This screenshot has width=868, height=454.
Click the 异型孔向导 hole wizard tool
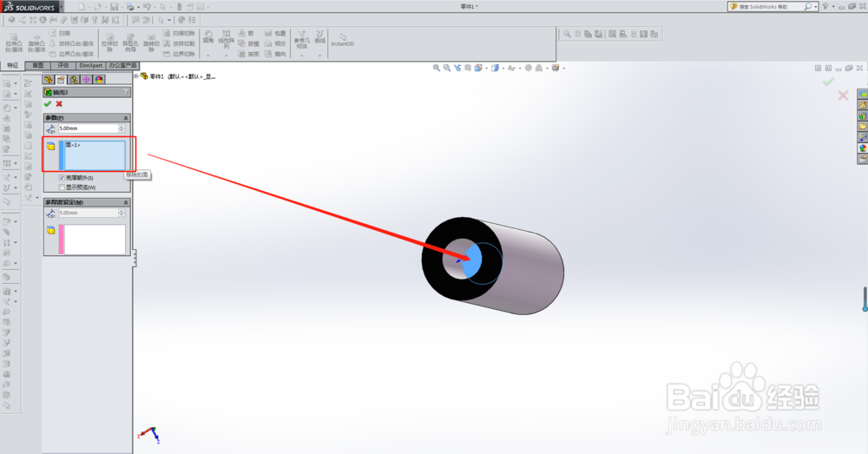(x=130, y=43)
